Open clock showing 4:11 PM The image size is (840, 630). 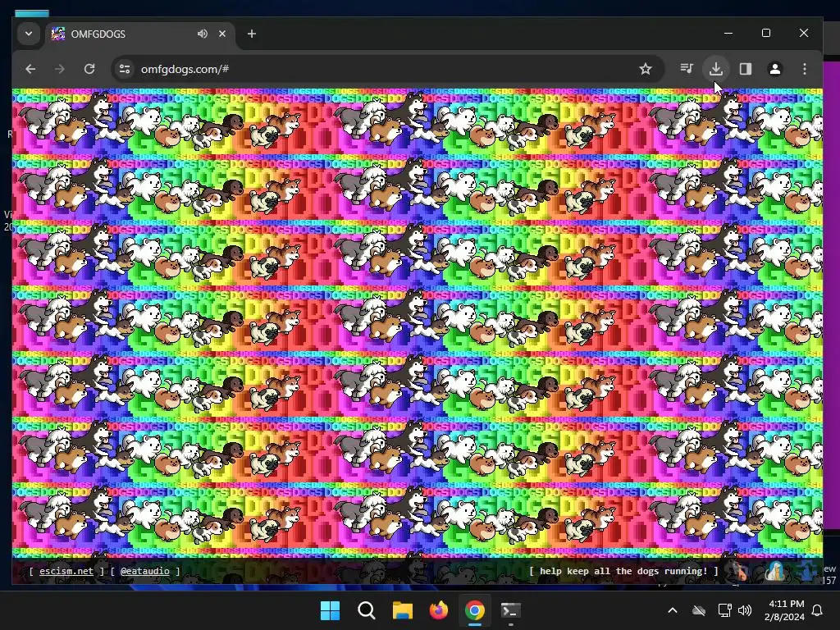784,610
